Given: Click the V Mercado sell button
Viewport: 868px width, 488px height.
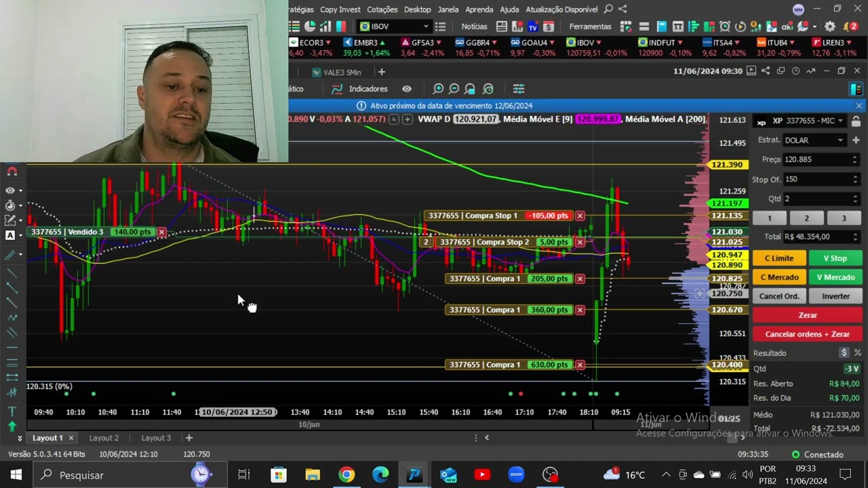Looking at the screenshot, I should click(835, 277).
